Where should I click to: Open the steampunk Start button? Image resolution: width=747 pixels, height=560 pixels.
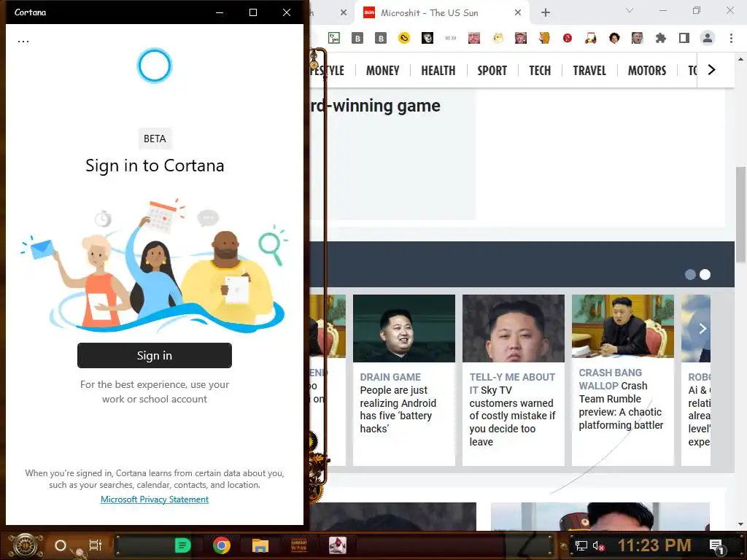(25, 545)
